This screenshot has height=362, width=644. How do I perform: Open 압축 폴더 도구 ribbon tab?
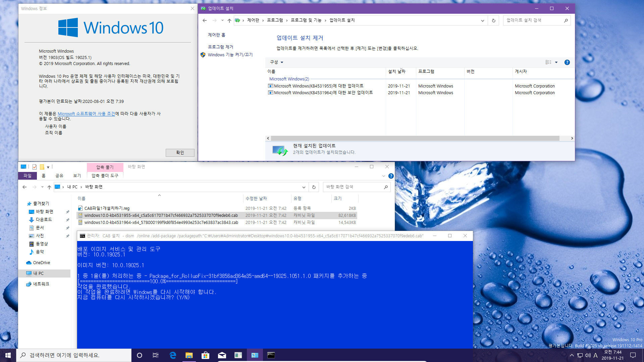click(105, 176)
